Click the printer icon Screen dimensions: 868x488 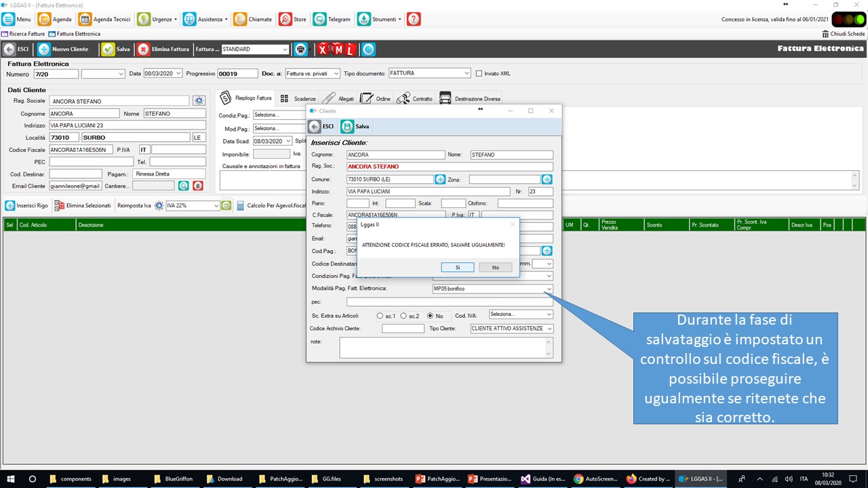pyautogui.click(x=300, y=49)
